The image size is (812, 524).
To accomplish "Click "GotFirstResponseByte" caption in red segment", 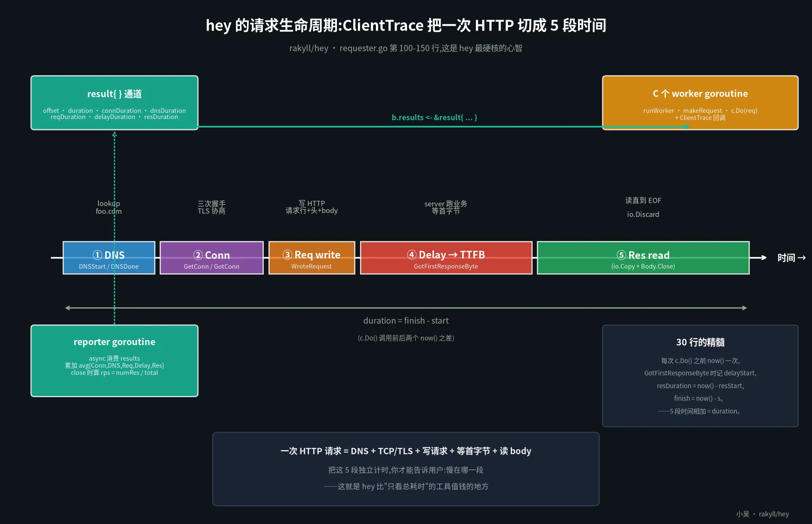I will point(446,267).
